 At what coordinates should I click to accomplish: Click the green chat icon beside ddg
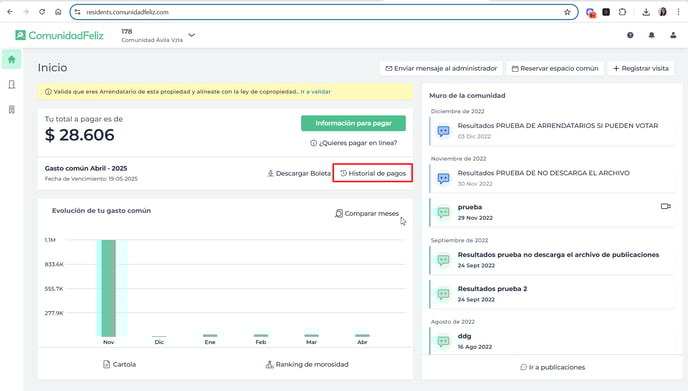[x=444, y=341]
